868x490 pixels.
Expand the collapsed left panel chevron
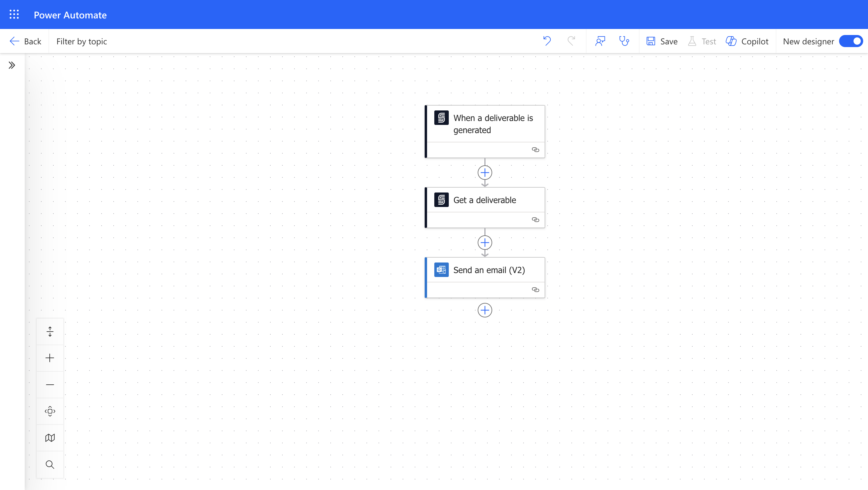click(x=12, y=65)
